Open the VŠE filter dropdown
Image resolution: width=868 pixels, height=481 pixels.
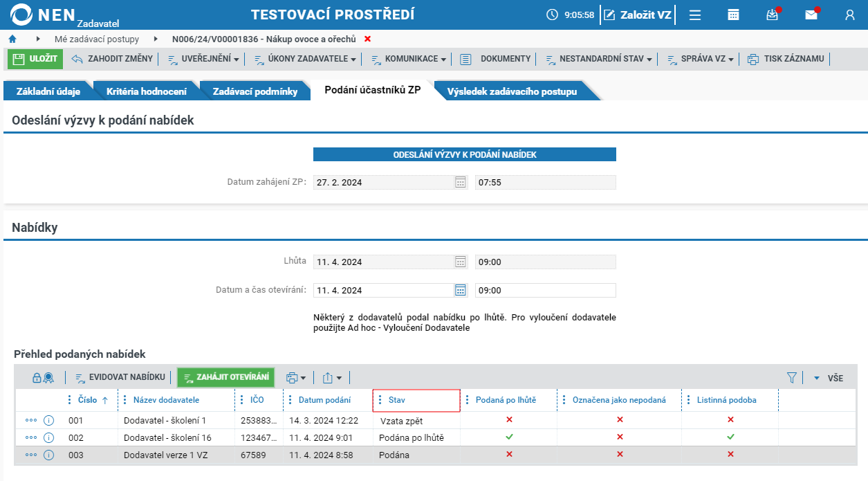[828, 379]
